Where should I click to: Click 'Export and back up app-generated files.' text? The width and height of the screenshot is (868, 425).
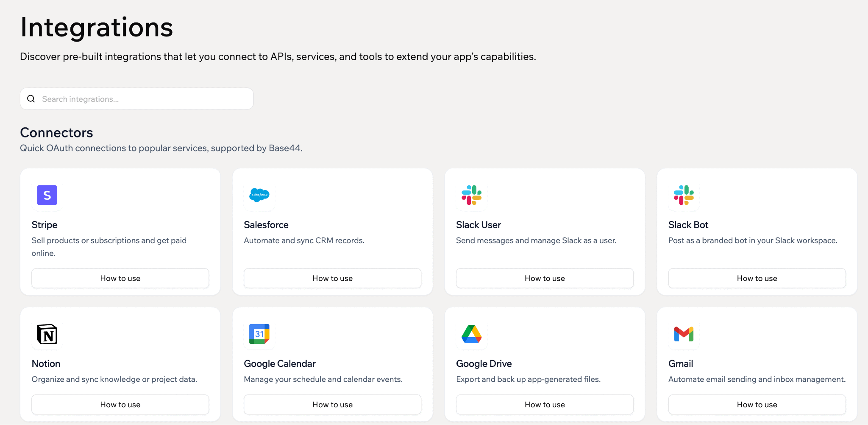529,379
